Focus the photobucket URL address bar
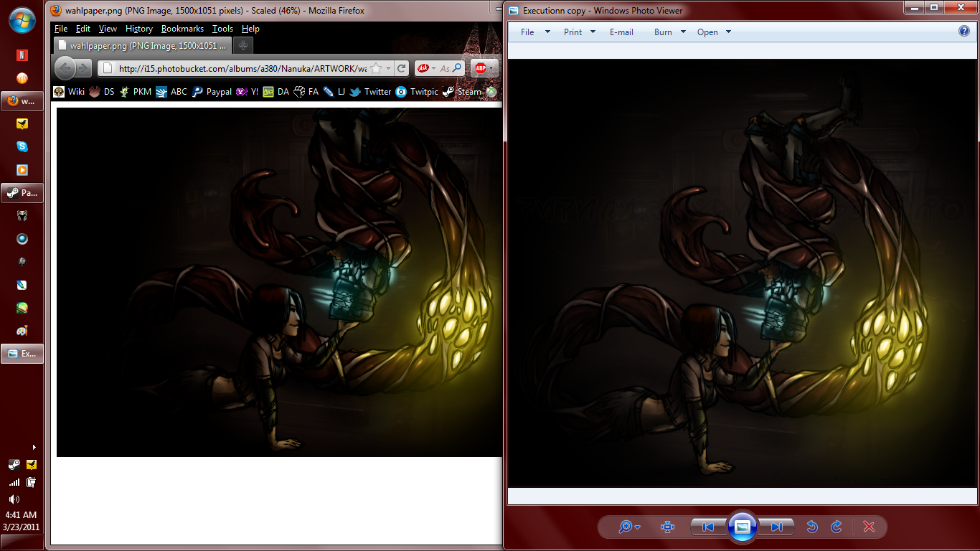980x551 pixels. coord(242,69)
